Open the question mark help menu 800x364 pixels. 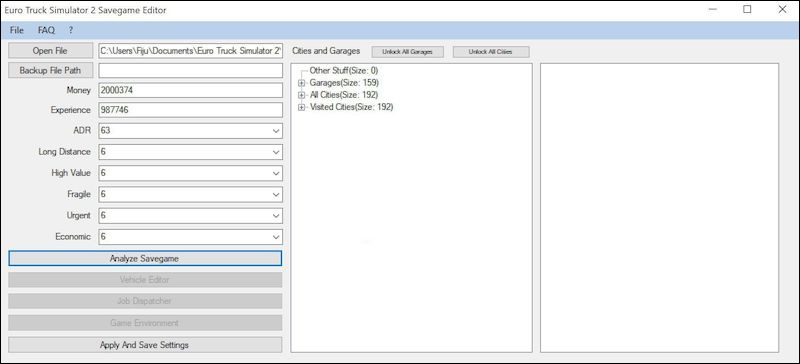70,30
